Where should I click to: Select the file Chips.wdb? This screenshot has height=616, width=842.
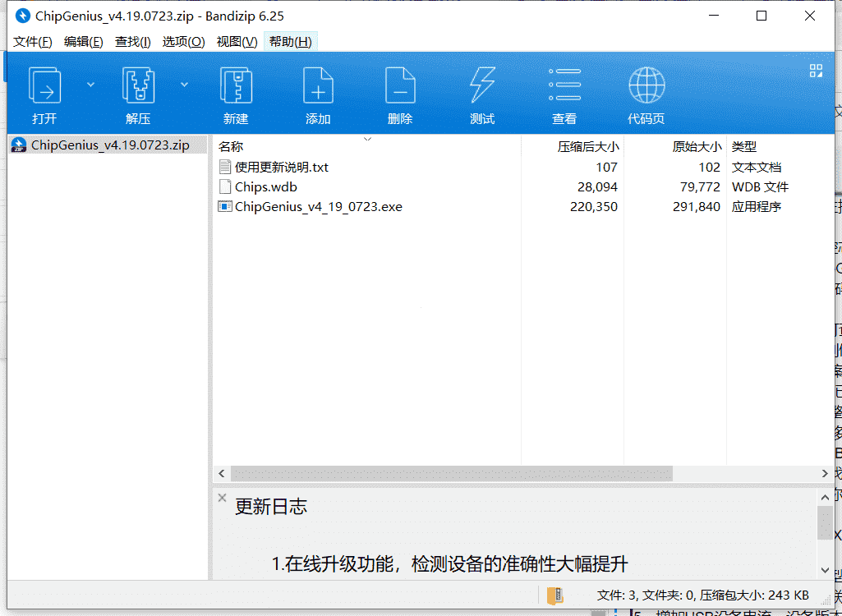pos(266,187)
